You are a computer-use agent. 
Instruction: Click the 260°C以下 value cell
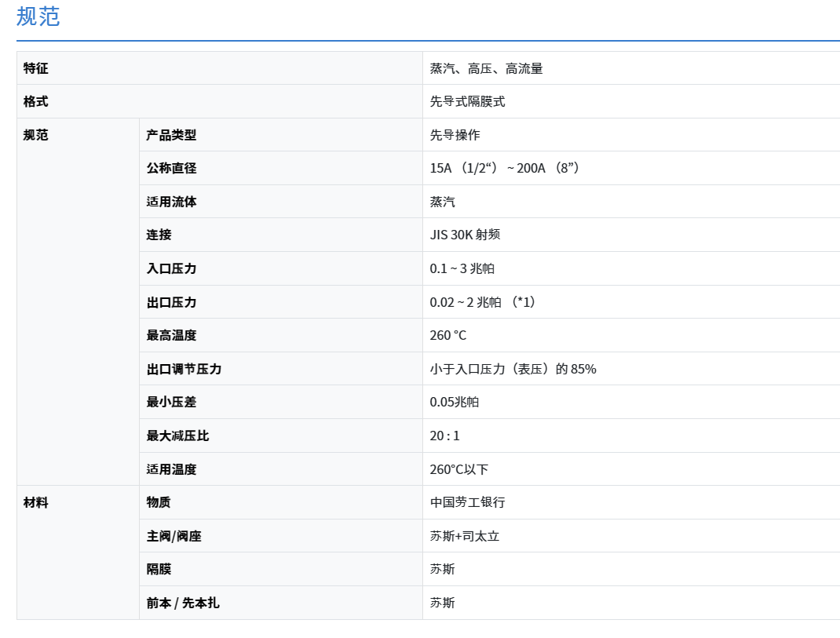coord(458,469)
